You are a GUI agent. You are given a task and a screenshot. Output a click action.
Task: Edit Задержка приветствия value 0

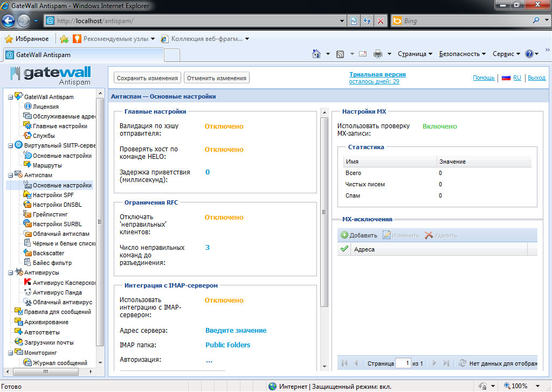click(x=208, y=172)
